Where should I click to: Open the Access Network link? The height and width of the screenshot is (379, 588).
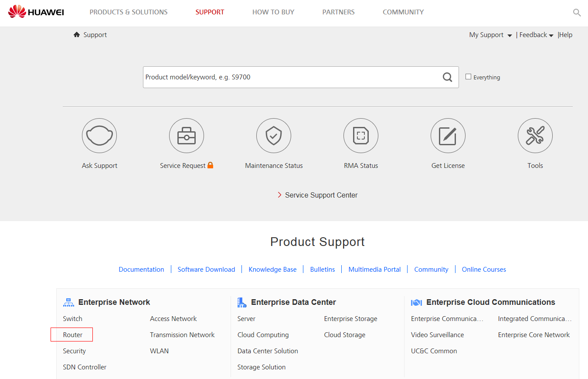pyautogui.click(x=173, y=319)
